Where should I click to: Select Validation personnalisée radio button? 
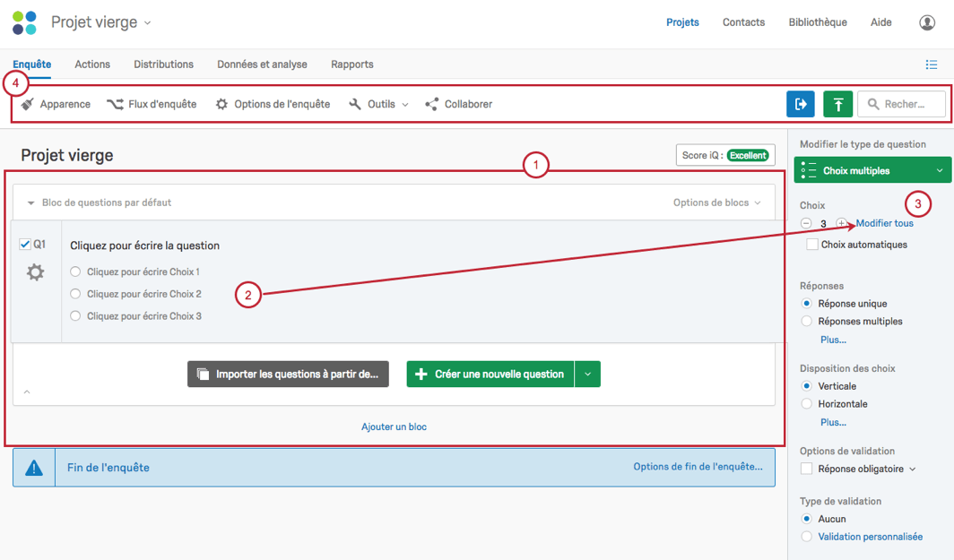(x=806, y=537)
